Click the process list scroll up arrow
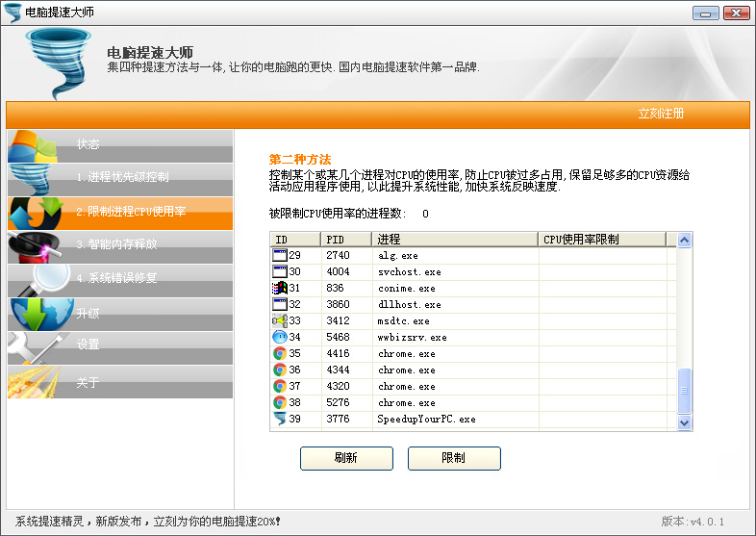 tap(685, 241)
